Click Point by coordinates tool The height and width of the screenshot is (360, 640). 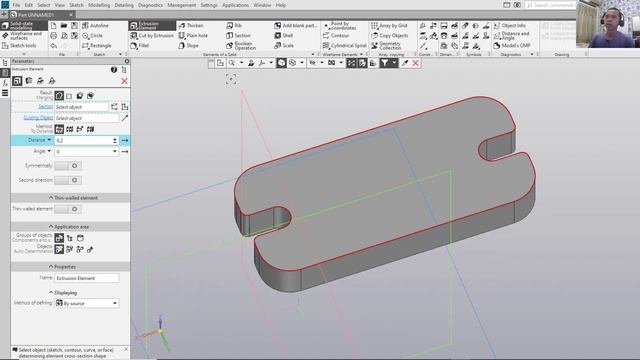(x=340, y=26)
